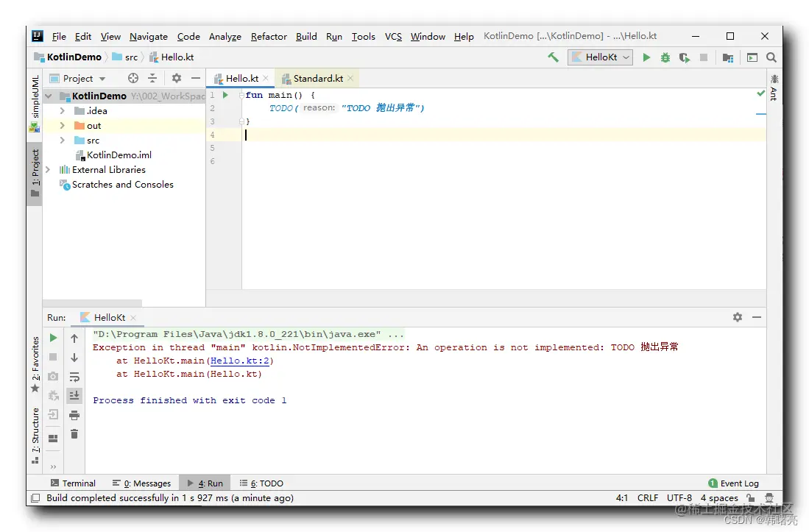Screen dimensions: 809x532
Task: Switch to the Standard.kt editor tab
Action: point(318,78)
